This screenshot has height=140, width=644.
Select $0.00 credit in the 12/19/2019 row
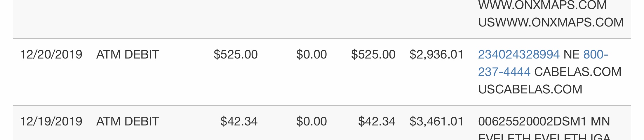pyautogui.click(x=311, y=121)
